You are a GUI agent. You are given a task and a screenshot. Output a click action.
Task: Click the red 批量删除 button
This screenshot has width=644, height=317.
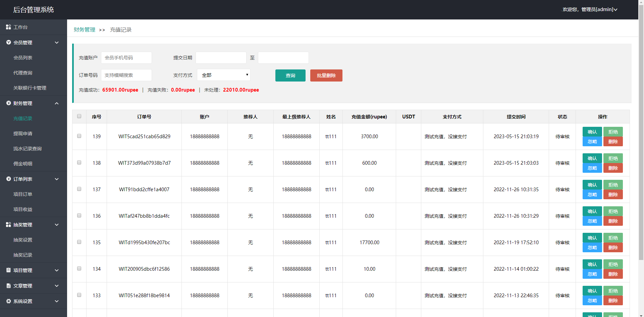(326, 75)
